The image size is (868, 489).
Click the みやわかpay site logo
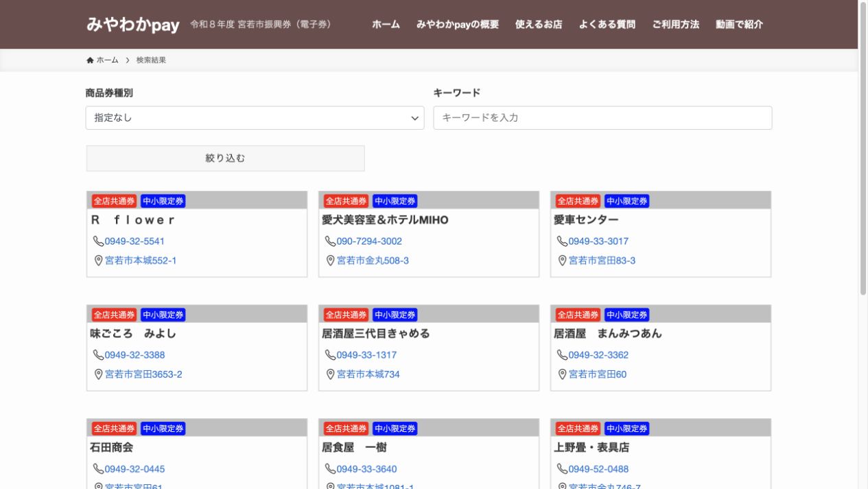coord(133,25)
